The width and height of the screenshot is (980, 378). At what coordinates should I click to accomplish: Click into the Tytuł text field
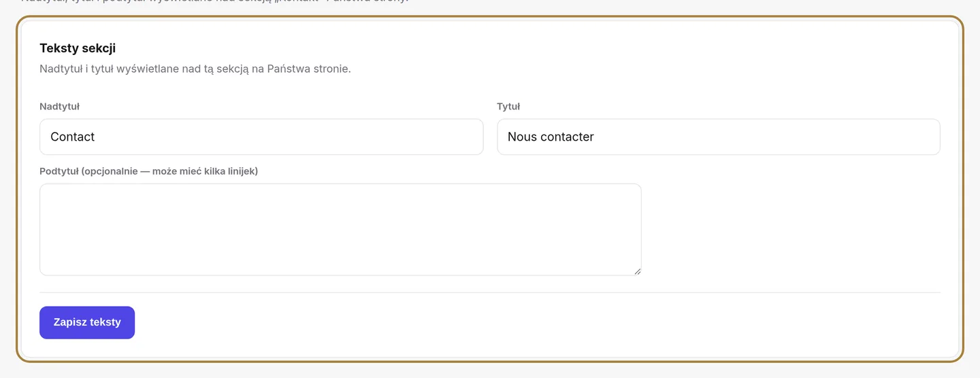[719, 137]
